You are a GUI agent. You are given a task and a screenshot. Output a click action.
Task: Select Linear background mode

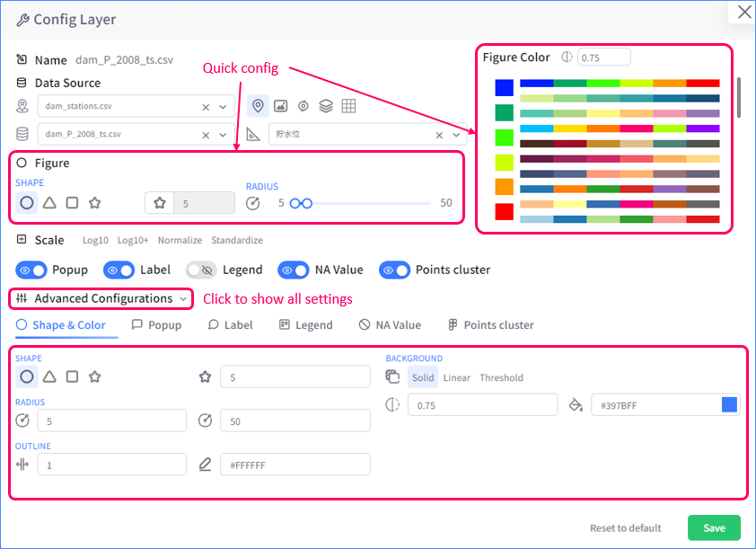457,377
